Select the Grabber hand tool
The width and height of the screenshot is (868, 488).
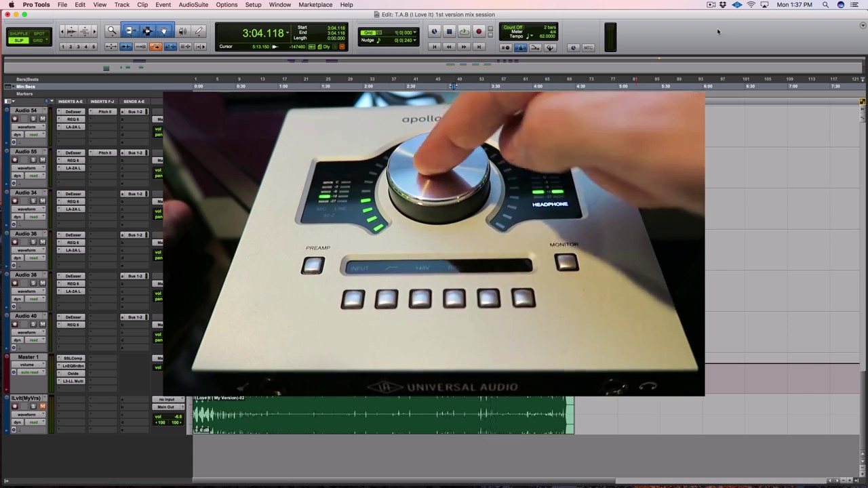pos(164,31)
